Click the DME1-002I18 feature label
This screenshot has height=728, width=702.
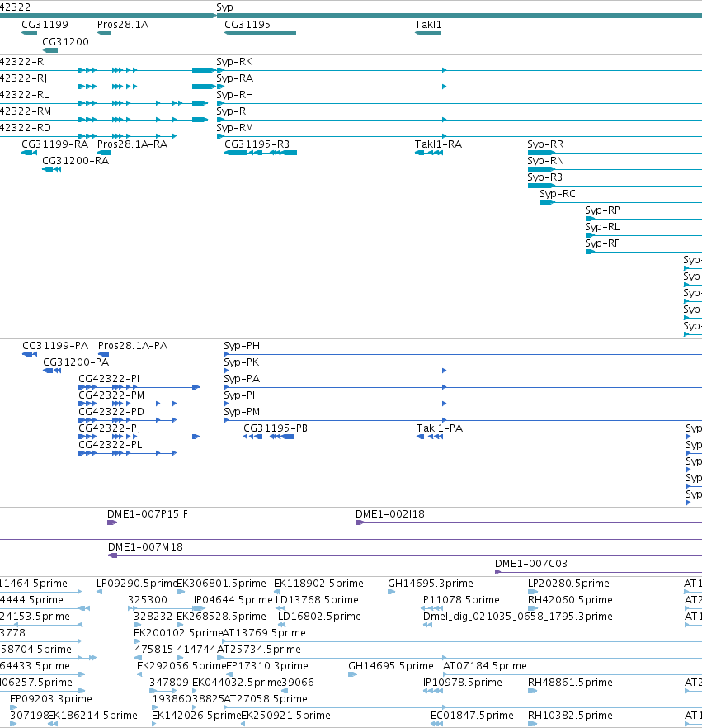click(x=389, y=514)
